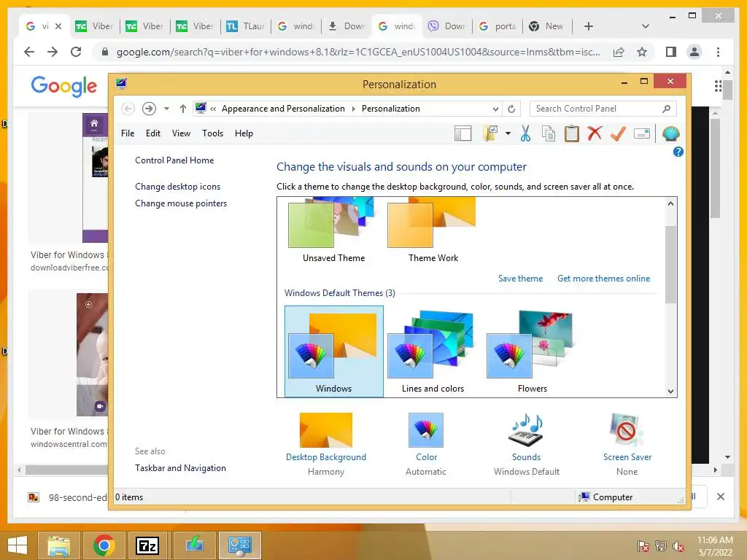Select the Unsaved Theme
The width and height of the screenshot is (747, 560).
(333, 231)
